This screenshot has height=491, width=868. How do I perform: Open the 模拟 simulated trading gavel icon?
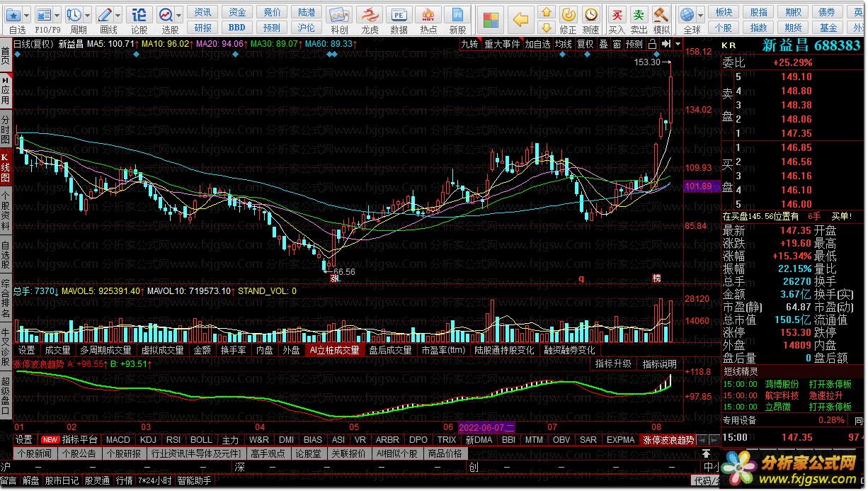(x=661, y=14)
